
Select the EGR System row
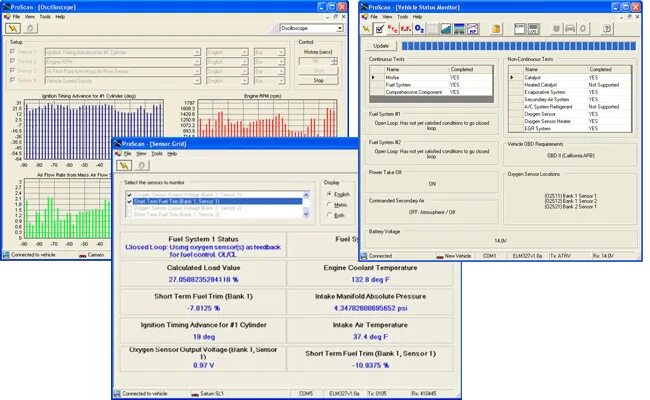[x=570, y=128]
